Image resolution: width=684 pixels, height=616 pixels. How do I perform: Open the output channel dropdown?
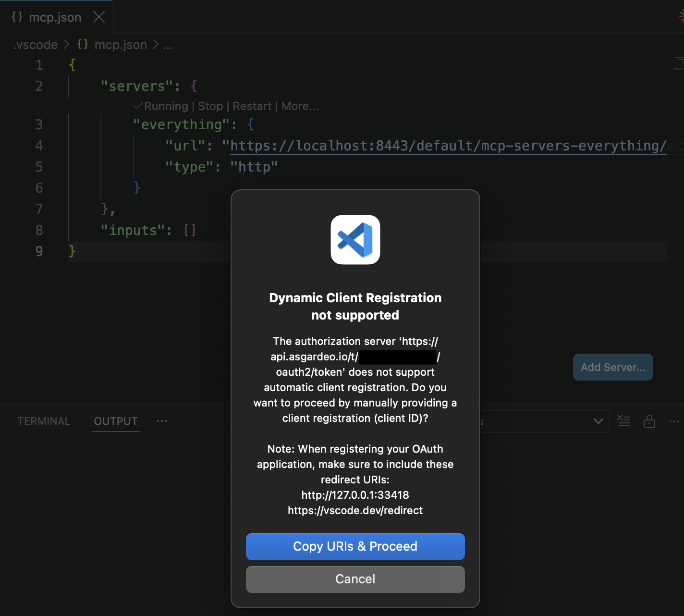545,421
